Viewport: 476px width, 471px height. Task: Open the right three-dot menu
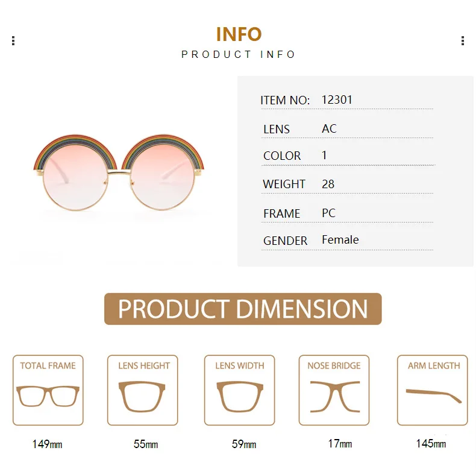pos(463,41)
